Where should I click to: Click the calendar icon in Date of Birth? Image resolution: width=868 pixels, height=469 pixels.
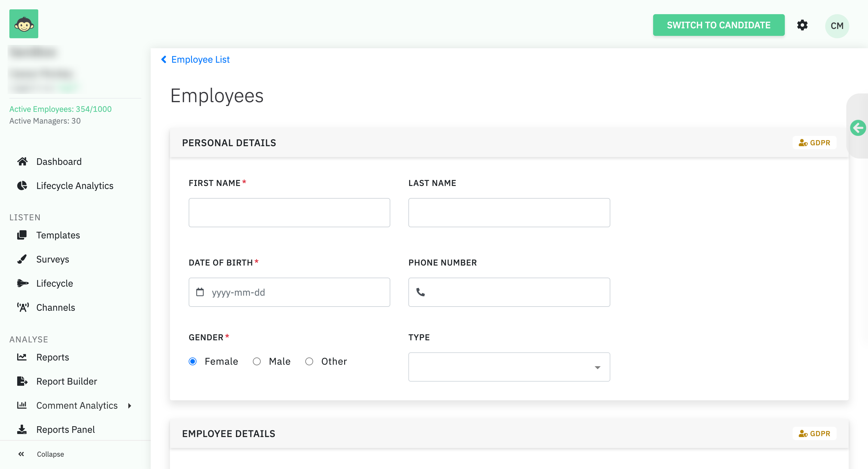pyautogui.click(x=200, y=292)
